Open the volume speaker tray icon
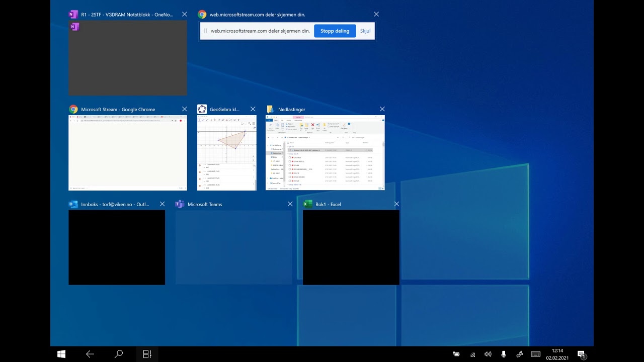The width and height of the screenshot is (644, 362). coord(488,354)
